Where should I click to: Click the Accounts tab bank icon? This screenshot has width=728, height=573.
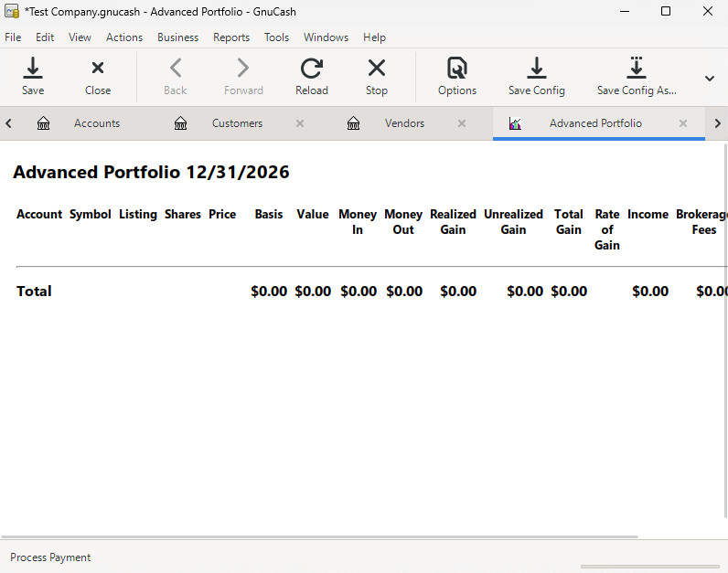(x=43, y=123)
